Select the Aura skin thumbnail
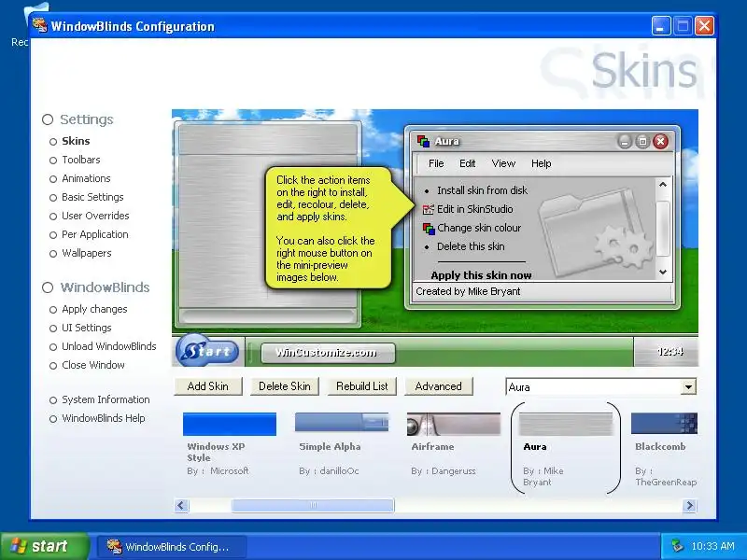Screen dimensions: 747x560 click(x=566, y=424)
